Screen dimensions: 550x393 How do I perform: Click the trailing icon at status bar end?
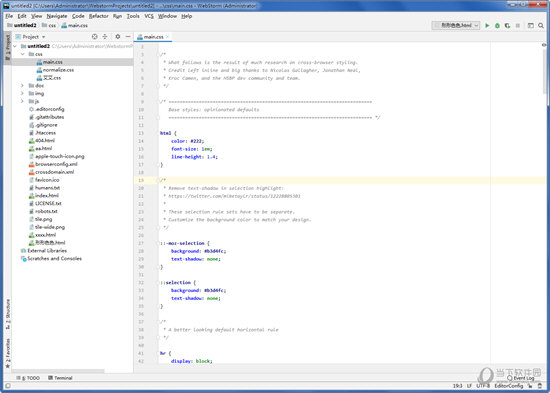pyautogui.click(x=540, y=386)
